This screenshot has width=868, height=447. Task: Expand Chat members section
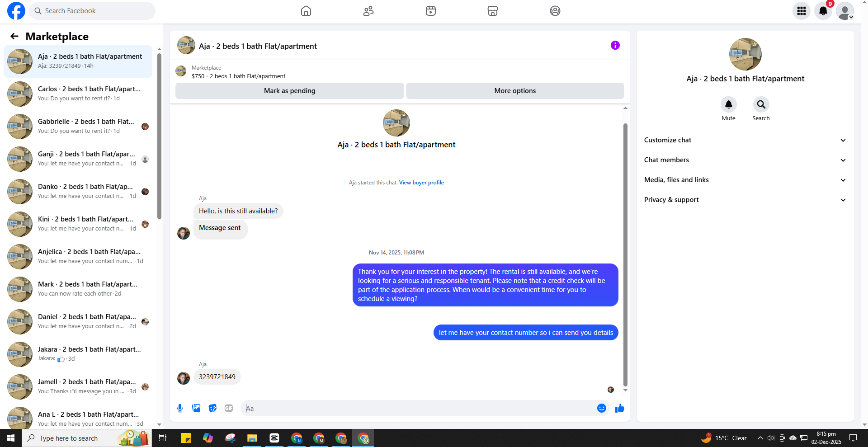pyautogui.click(x=745, y=160)
